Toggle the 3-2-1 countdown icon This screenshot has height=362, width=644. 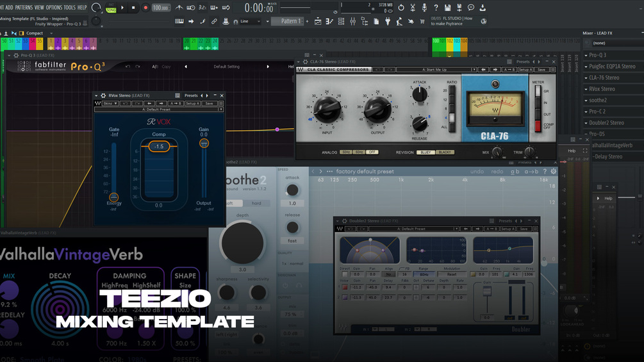tap(202, 8)
